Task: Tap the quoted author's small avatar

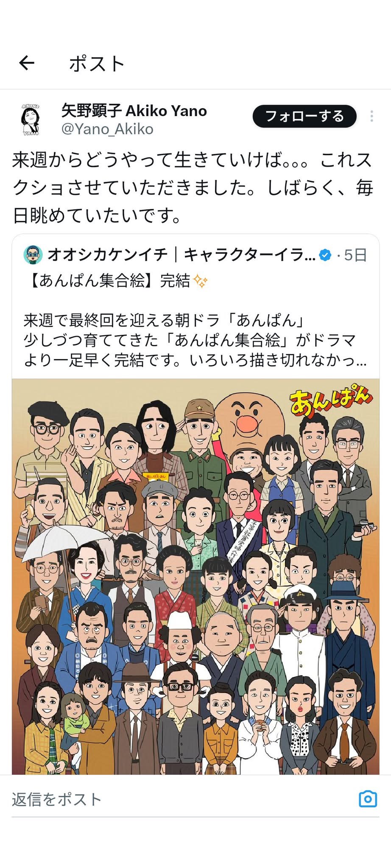Action: 33,255
